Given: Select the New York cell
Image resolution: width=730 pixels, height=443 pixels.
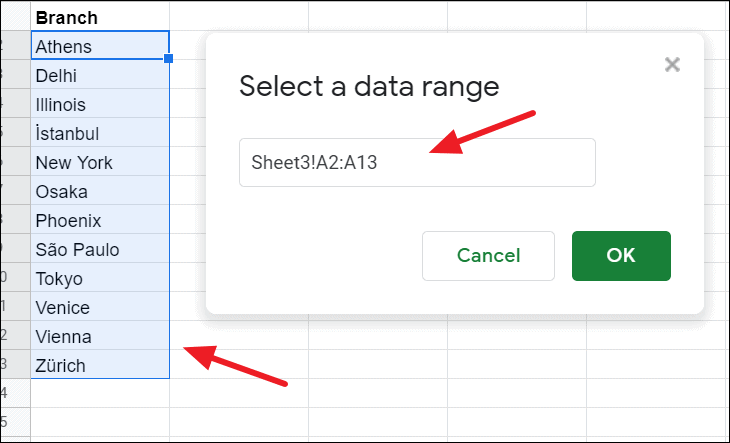Looking at the screenshot, I should click(100, 161).
